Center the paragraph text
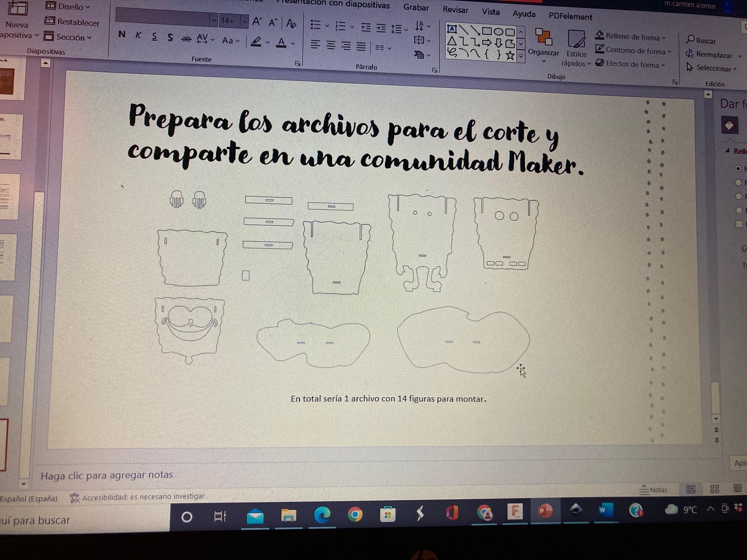The image size is (747, 560). [x=331, y=45]
